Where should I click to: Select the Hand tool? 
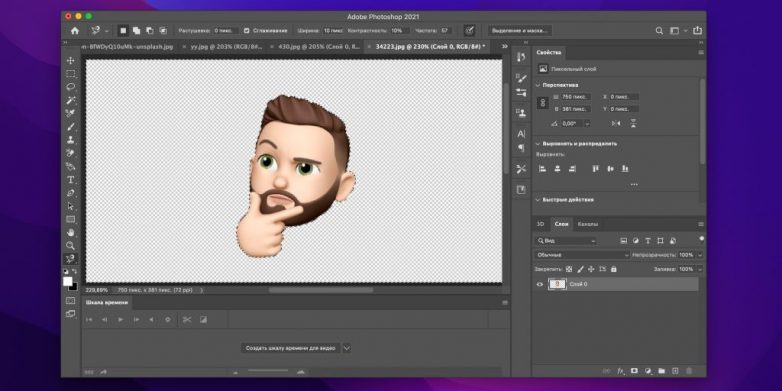[x=70, y=232]
